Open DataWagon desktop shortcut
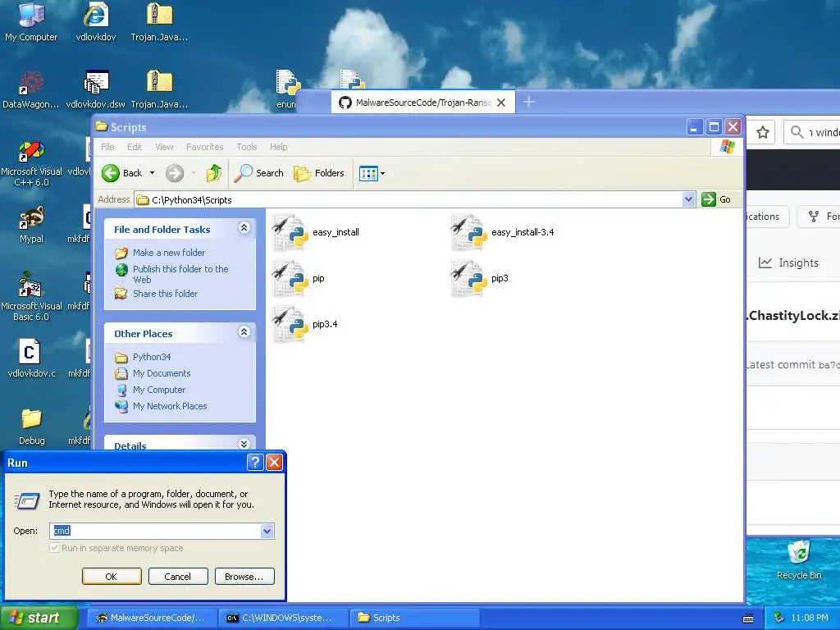The image size is (840, 630). 31,89
